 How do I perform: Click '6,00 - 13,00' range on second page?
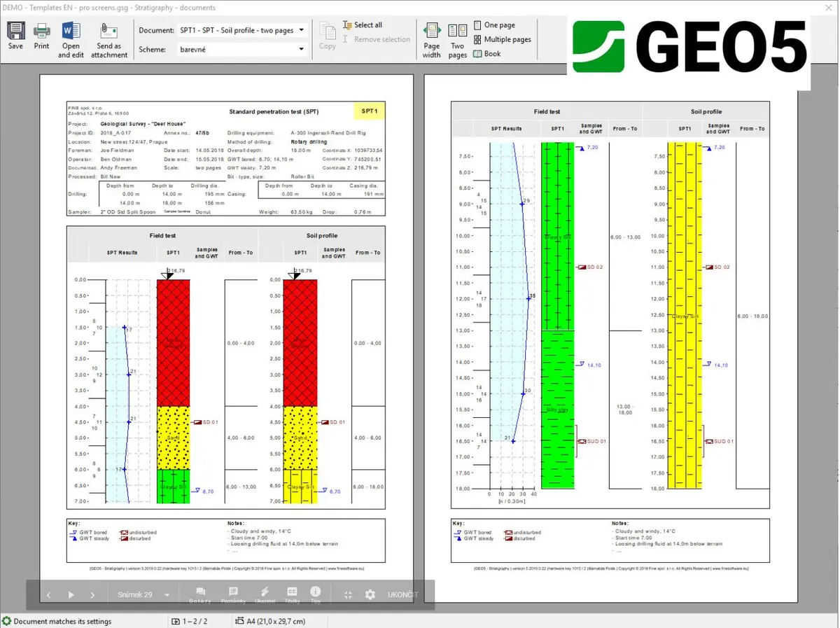point(625,237)
